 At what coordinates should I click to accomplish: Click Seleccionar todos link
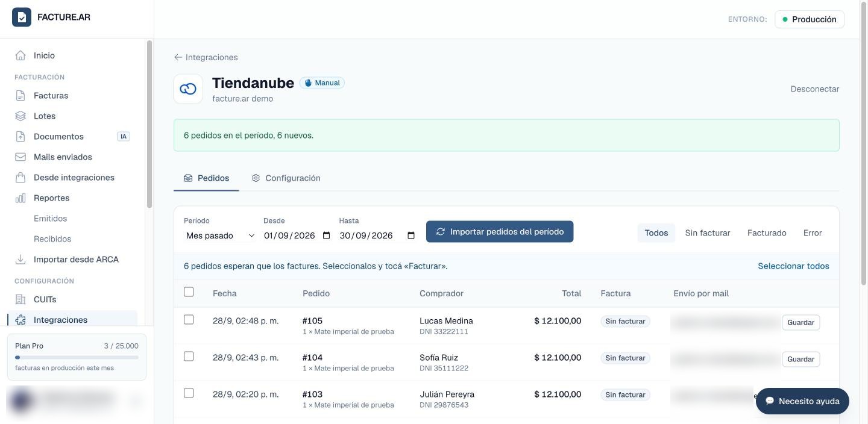(793, 266)
